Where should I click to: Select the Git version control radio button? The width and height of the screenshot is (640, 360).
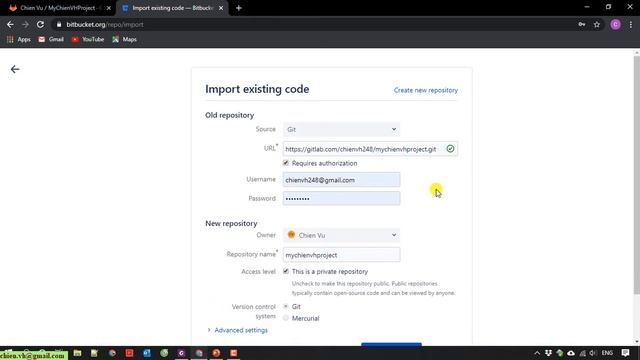pyautogui.click(x=286, y=306)
